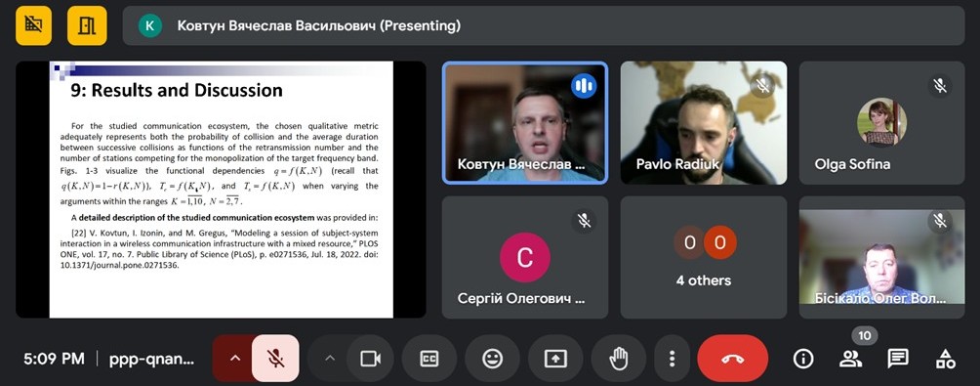Click the presented Results and Discussion slide

point(222,190)
